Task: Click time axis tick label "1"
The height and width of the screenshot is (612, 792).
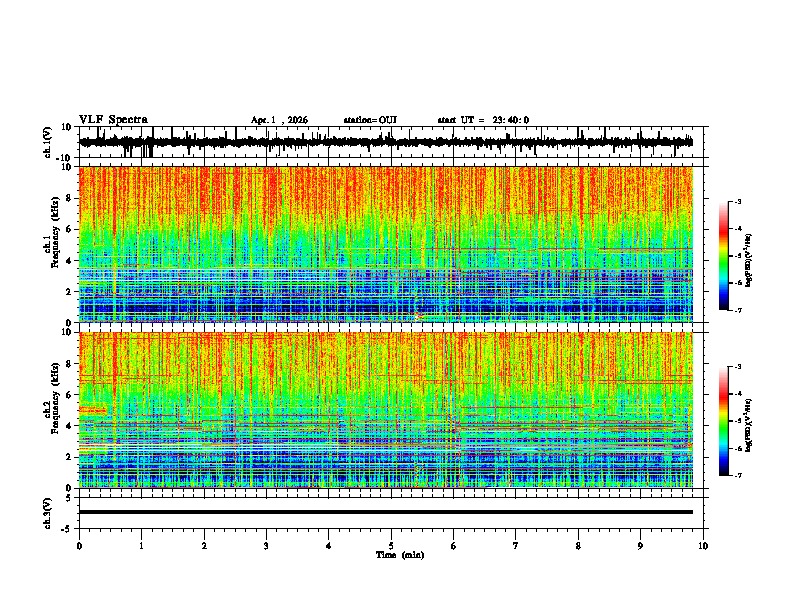Action: pos(141,546)
